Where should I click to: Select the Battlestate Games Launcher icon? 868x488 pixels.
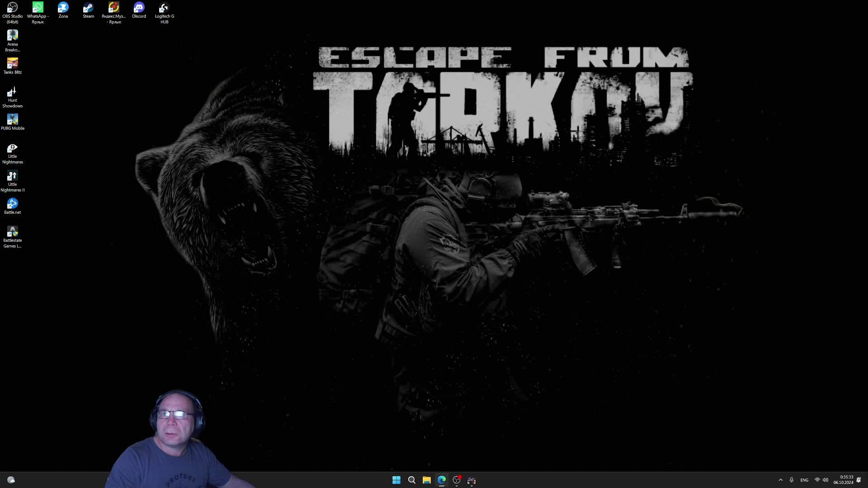(x=12, y=237)
